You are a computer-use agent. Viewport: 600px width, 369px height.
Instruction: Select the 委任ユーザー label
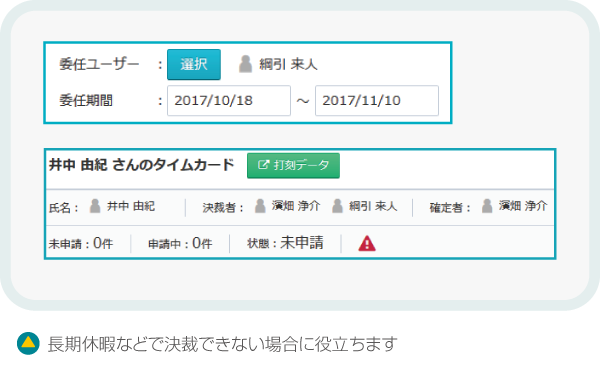99,64
